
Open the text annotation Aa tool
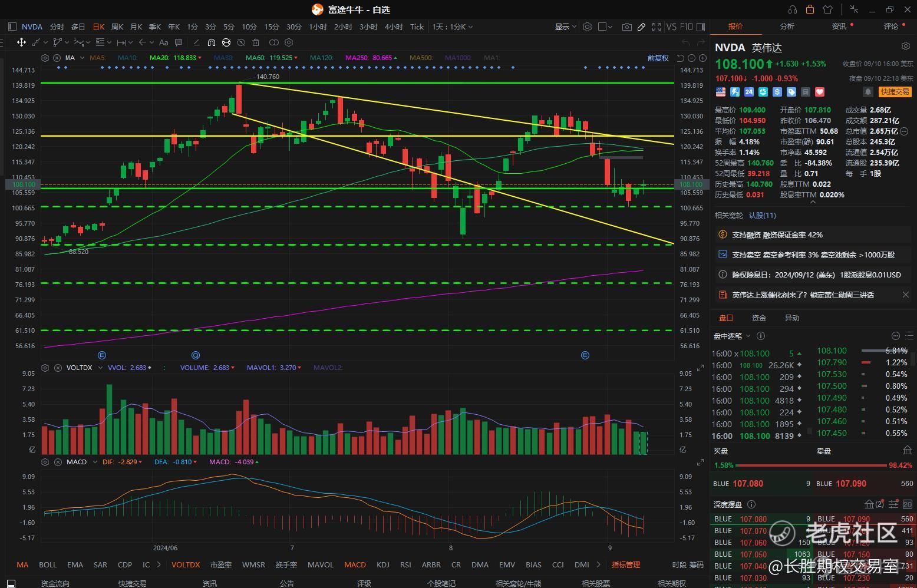point(164,42)
